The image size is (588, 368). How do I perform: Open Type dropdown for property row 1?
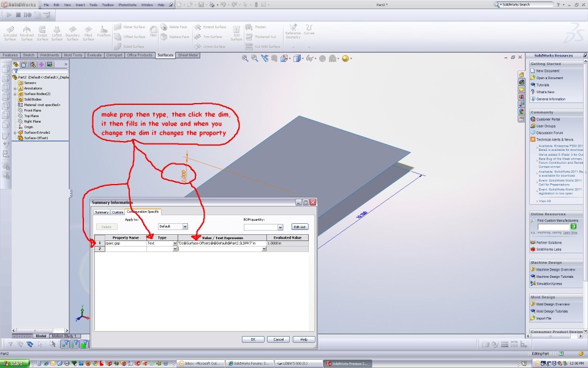[x=175, y=243]
